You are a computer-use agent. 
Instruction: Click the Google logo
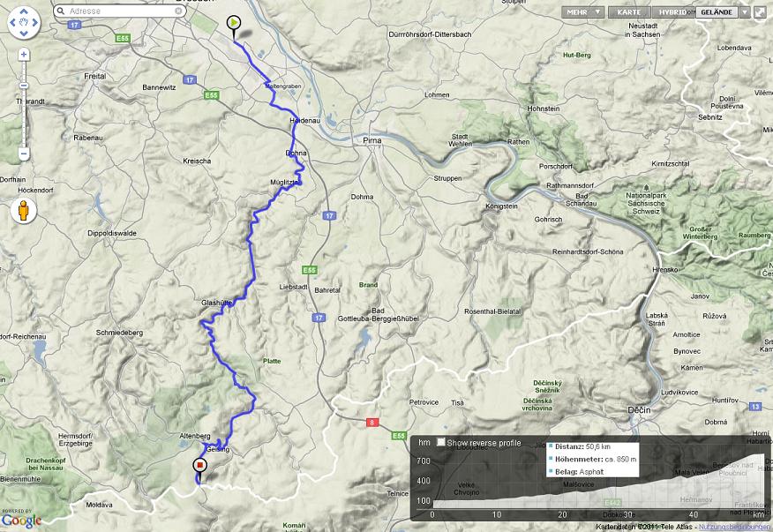pyautogui.click(x=21, y=521)
